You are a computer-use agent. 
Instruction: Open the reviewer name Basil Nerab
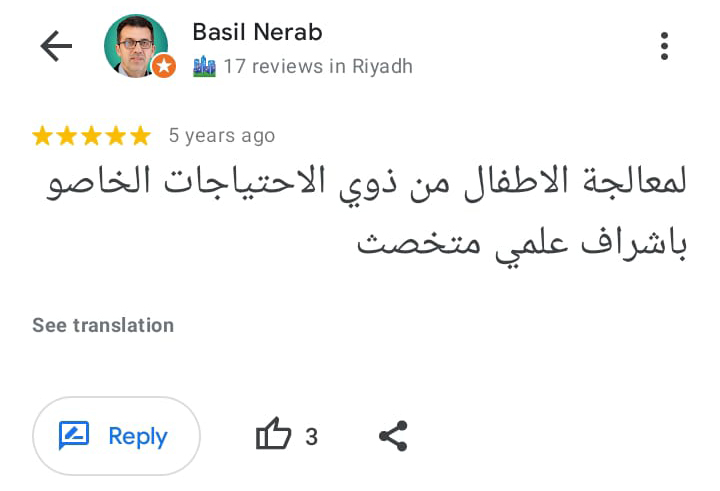[257, 32]
